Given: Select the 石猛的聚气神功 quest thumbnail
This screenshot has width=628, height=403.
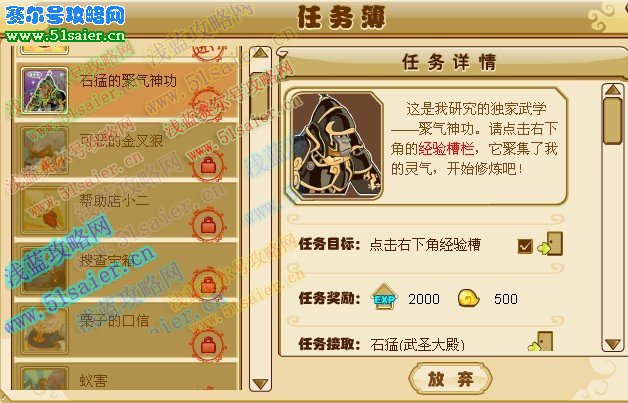Looking at the screenshot, I should click(44, 91).
